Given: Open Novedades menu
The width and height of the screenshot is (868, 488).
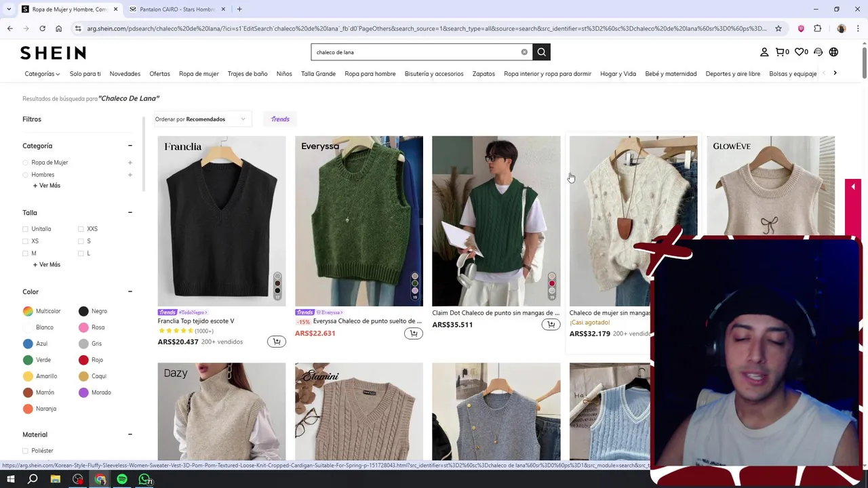Looking at the screenshot, I should [x=125, y=74].
